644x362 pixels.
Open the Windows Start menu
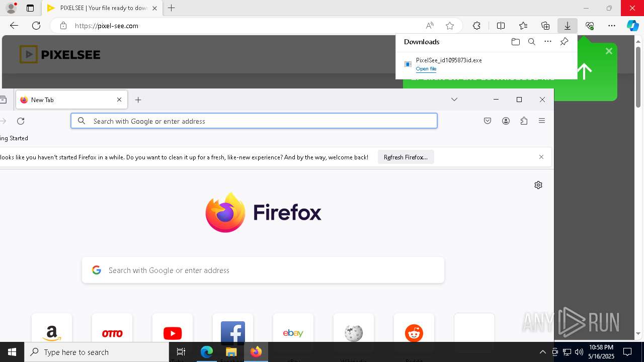(12, 352)
